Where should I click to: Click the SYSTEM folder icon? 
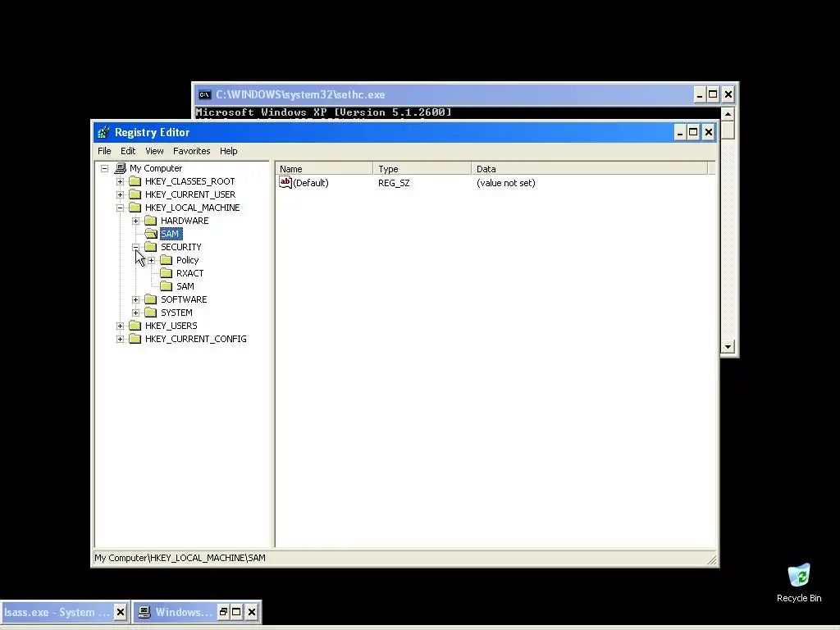(x=151, y=313)
